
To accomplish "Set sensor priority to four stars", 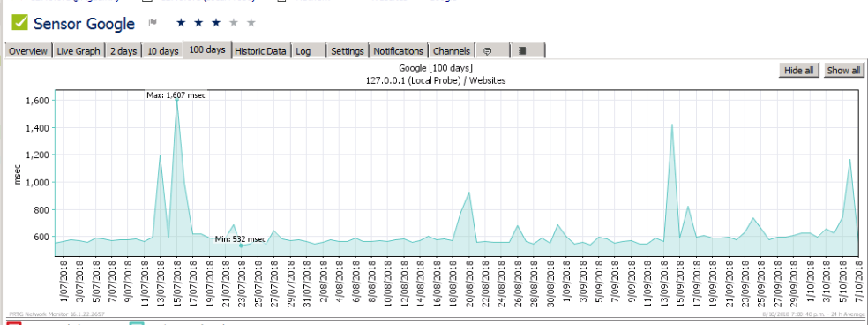I will [234, 23].
